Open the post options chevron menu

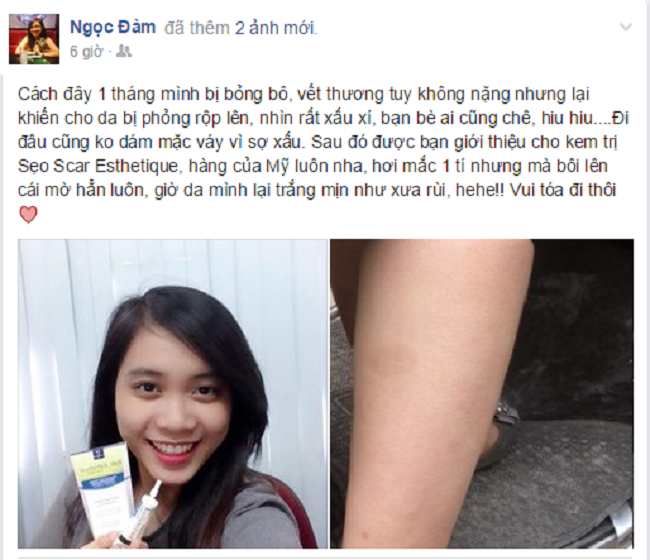pos(625,27)
